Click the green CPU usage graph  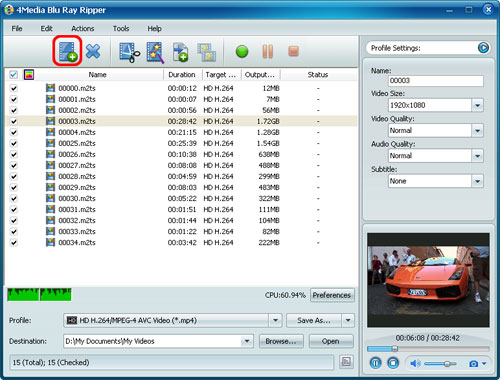39,295
